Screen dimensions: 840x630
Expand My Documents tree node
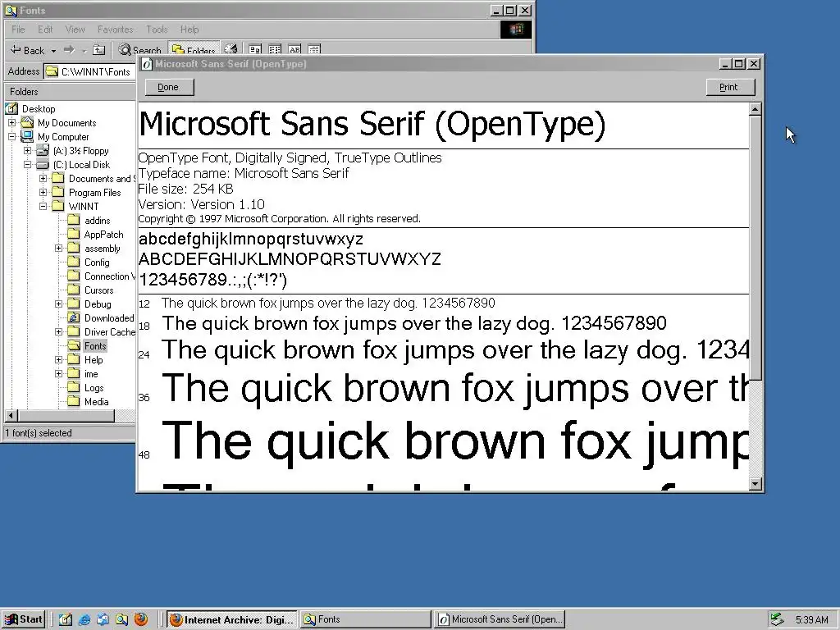point(11,123)
